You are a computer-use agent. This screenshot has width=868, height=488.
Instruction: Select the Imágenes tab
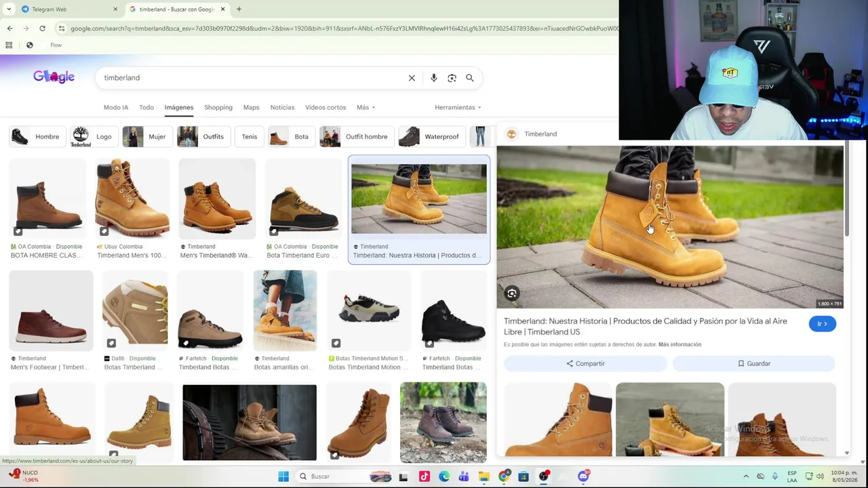179,107
